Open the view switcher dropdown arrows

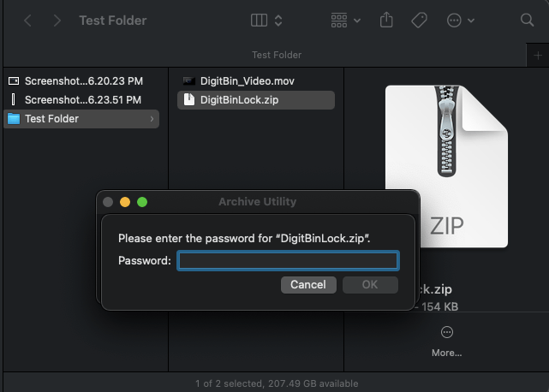click(x=278, y=20)
